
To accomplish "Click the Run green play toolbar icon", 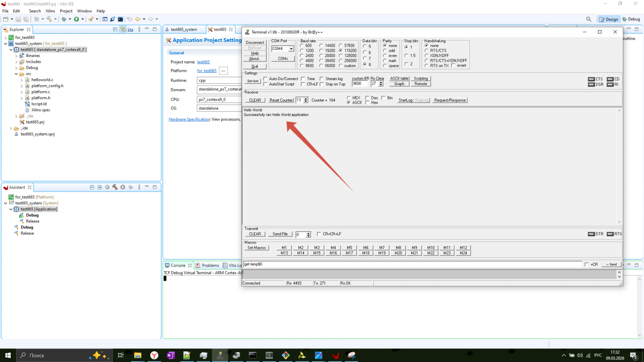I will click(76, 19).
